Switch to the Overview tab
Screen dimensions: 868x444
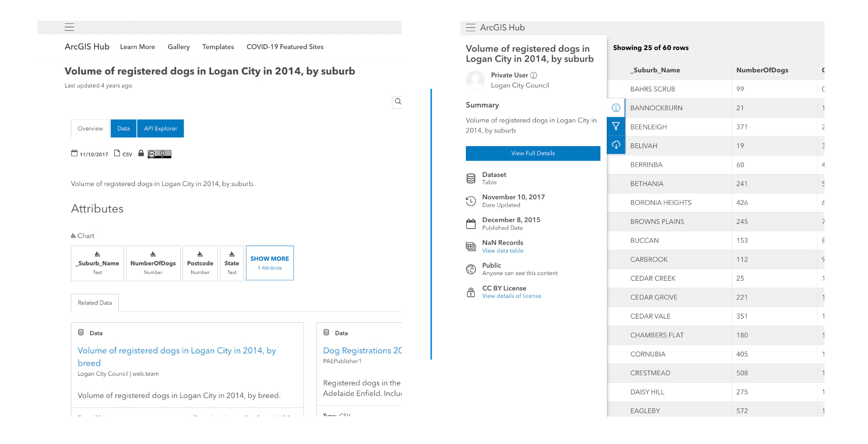90,128
